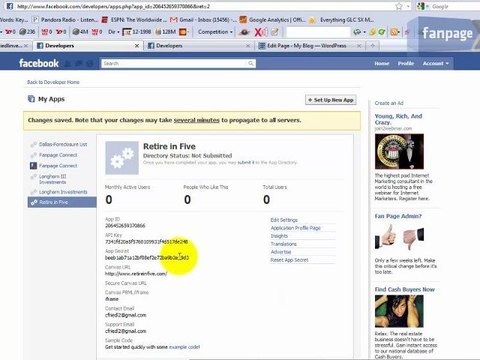Click the Contact Email address value

[126, 315]
